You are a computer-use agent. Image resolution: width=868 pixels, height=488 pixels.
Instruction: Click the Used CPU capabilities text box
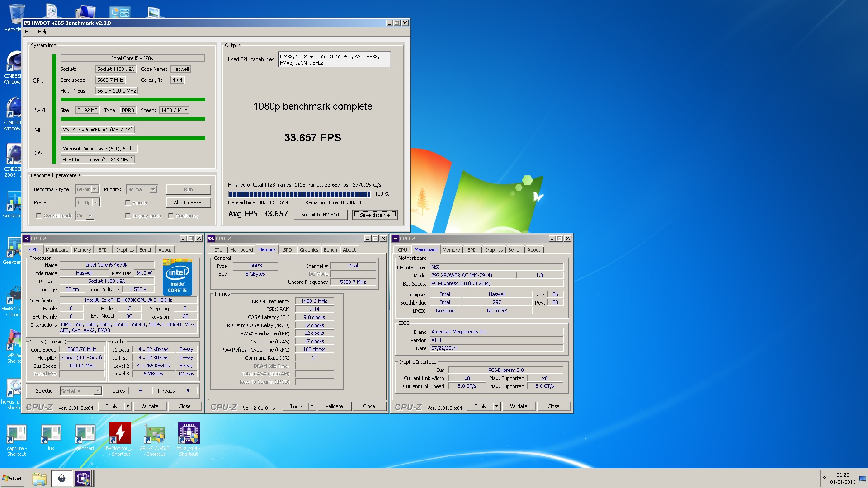tap(334, 60)
